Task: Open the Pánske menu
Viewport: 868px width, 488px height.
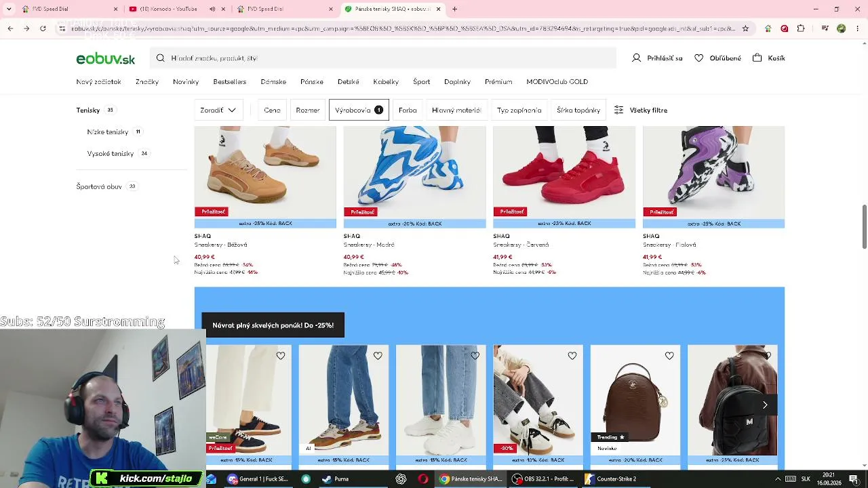Action: 312,82
